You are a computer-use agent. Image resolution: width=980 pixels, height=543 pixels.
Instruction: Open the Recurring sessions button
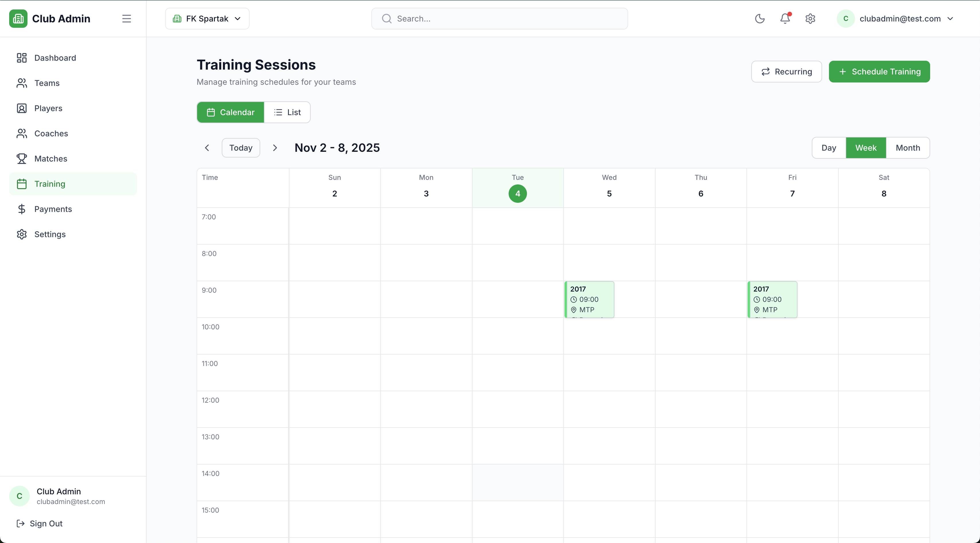pyautogui.click(x=786, y=72)
